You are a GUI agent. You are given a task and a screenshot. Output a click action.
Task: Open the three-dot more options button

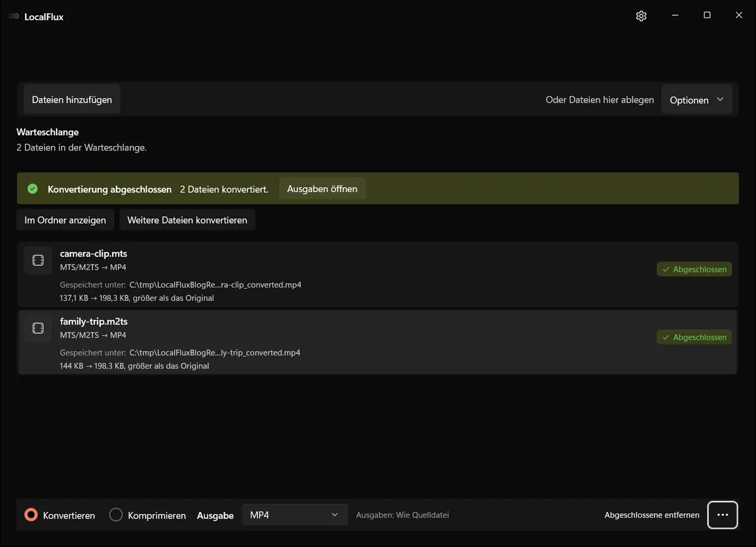pos(723,515)
